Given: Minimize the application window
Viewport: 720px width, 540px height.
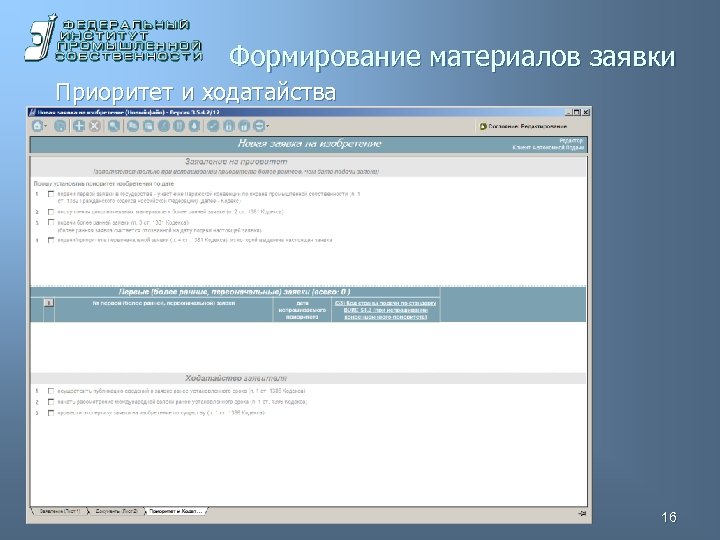Looking at the screenshot, I should (569, 112).
